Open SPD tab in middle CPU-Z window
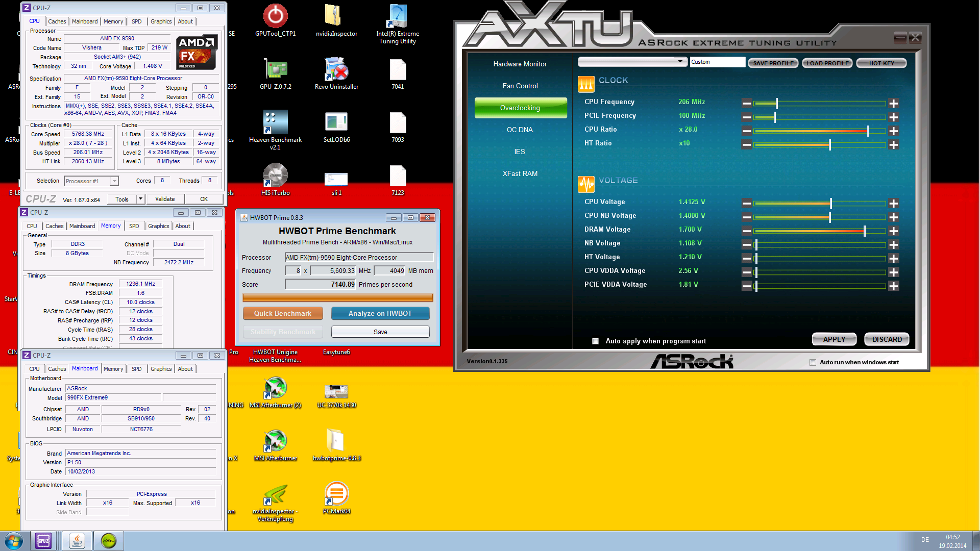 134,226
